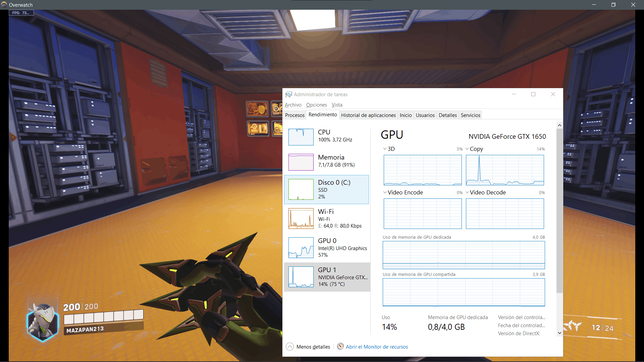Select the GPU 0 Intel graph thumbnail
This screenshot has width=644, height=362.
pos(301,248)
